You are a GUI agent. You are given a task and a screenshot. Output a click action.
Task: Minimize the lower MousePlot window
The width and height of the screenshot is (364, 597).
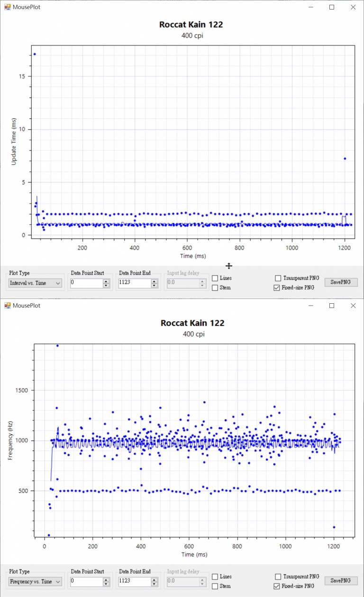(311, 306)
